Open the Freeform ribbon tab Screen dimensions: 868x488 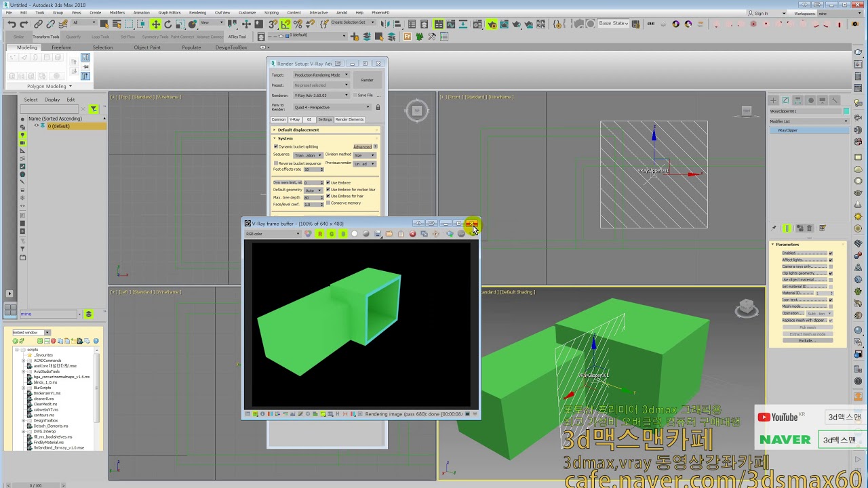coord(62,47)
